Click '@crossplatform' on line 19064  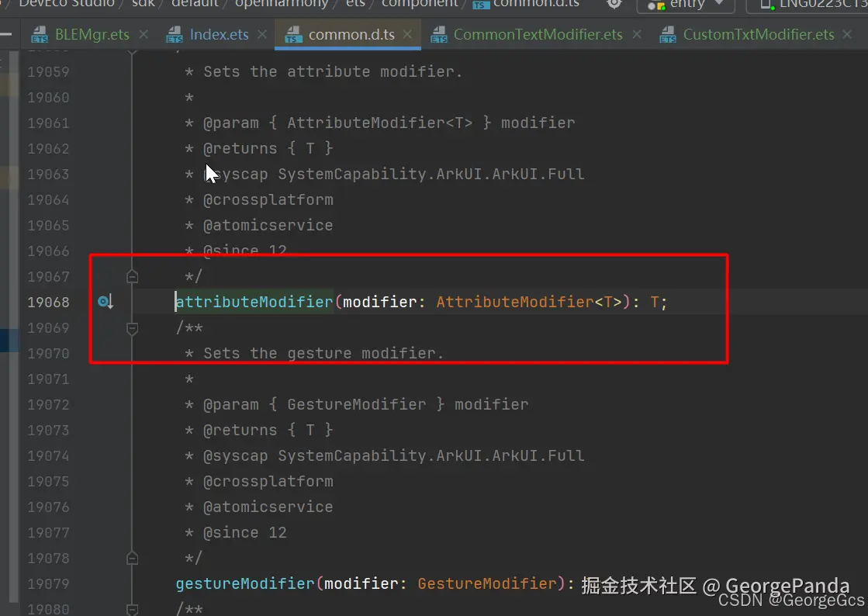pyautogui.click(x=268, y=200)
